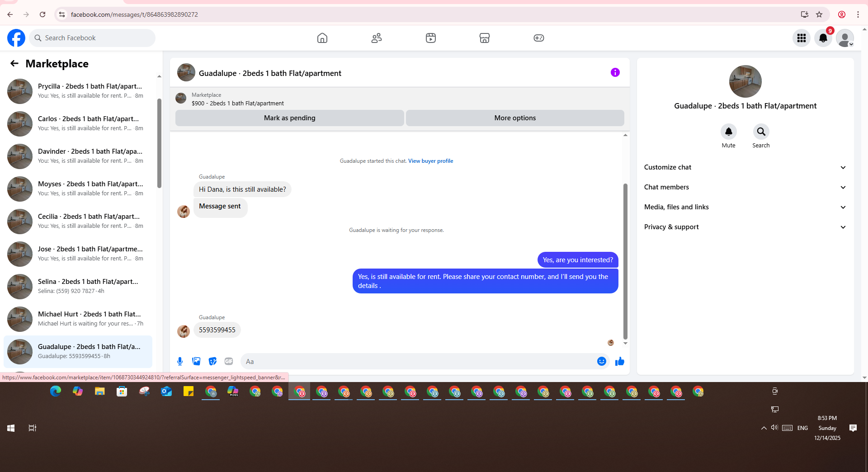Image resolution: width=868 pixels, height=472 pixels.
Task: Bookmark this page star icon
Action: tap(819, 14)
